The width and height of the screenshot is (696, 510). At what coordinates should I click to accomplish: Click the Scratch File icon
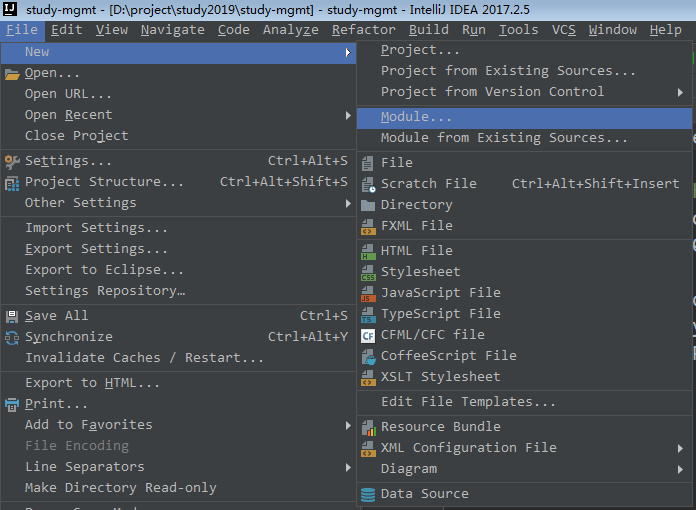(368, 185)
